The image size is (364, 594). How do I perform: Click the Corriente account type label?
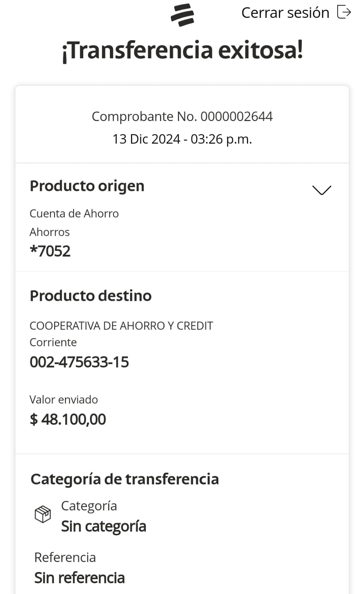pos(53,343)
